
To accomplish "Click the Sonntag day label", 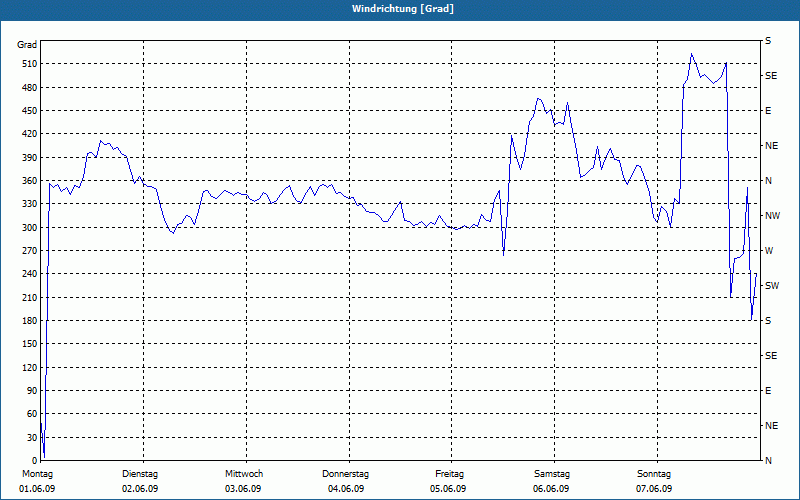I will pyautogui.click(x=654, y=474).
